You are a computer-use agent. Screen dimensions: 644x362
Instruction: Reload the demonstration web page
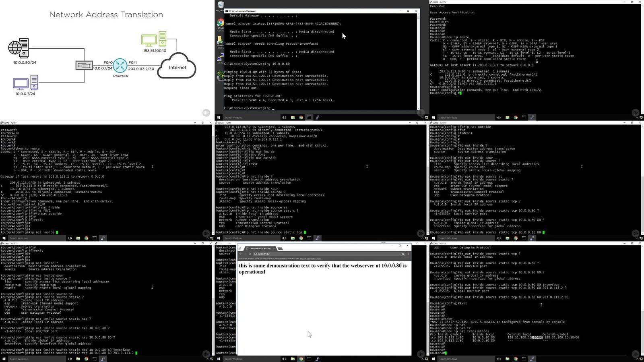coord(250,254)
